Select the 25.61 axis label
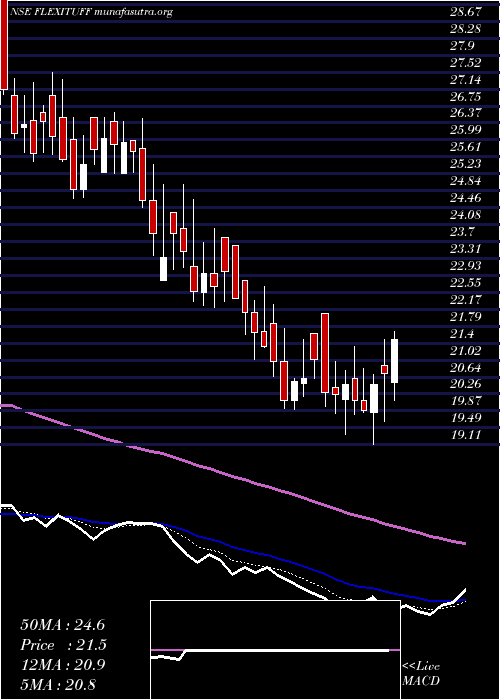This screenshot has width=500, height=700. click(x=466, y=148)
